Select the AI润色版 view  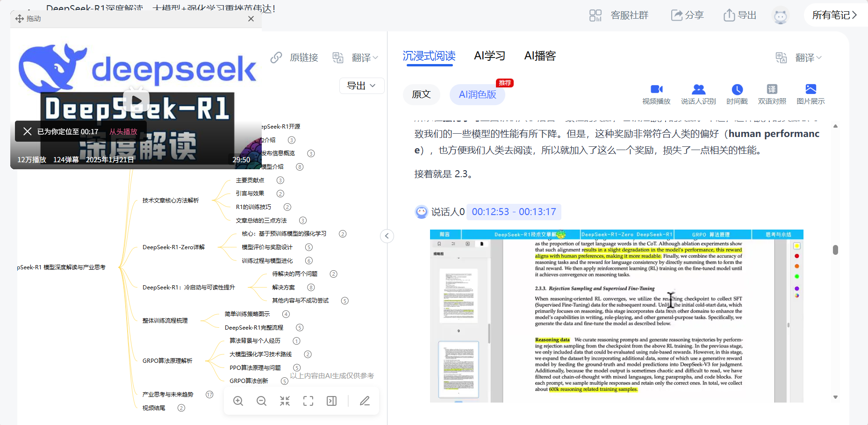[477, 94]
